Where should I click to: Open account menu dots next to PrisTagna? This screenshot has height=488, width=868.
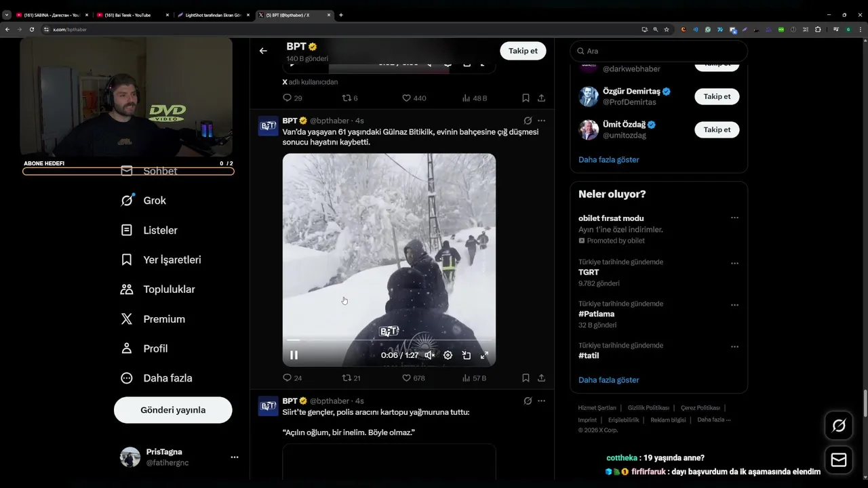[235, 457]
